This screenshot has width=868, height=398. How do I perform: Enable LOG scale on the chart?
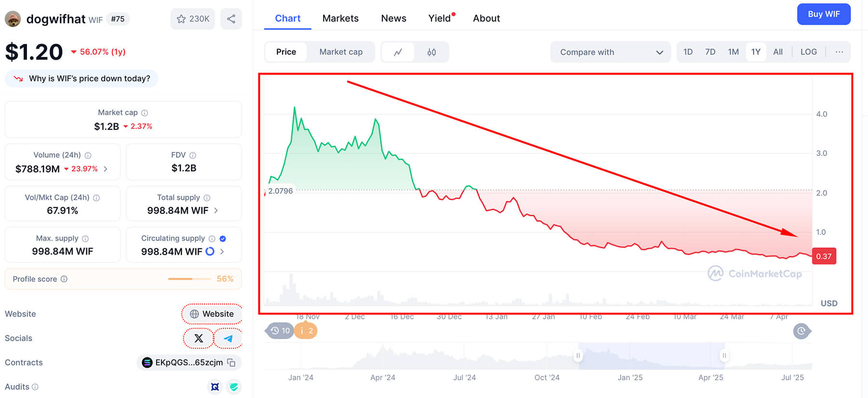pos(809,52)
